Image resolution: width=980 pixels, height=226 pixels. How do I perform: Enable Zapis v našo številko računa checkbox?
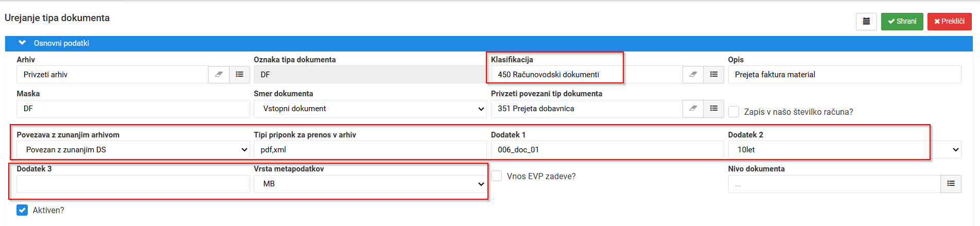click(x=734, y=112)
